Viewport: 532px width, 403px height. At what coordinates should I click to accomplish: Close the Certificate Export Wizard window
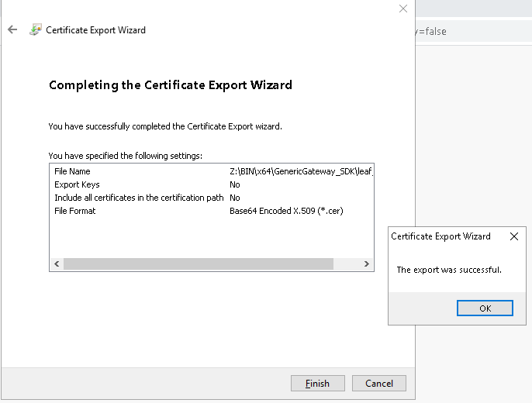click(402, 9)
